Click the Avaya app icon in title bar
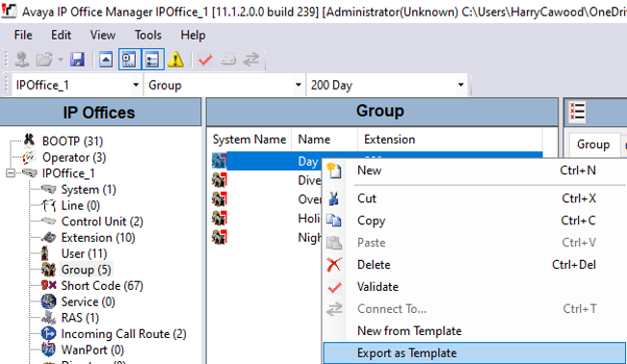Viewport: 627px width, 364px height. tap(9, 11)
